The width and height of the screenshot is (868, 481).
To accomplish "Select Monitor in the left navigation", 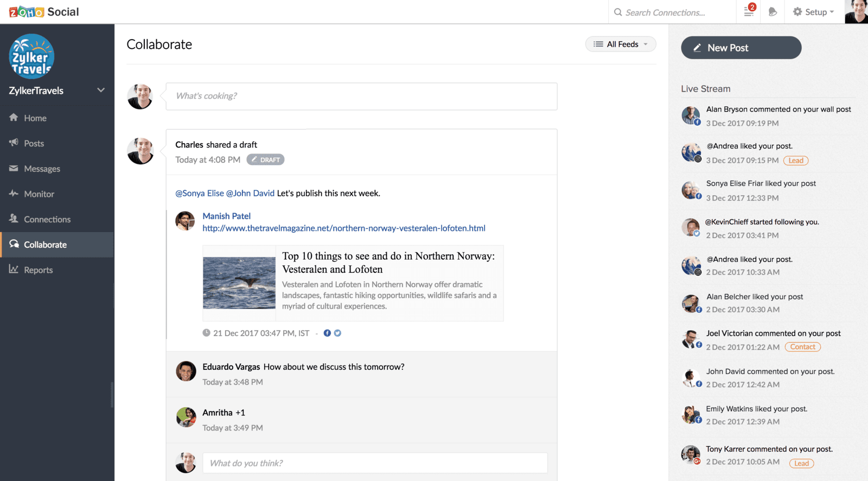I will (39, 194).
